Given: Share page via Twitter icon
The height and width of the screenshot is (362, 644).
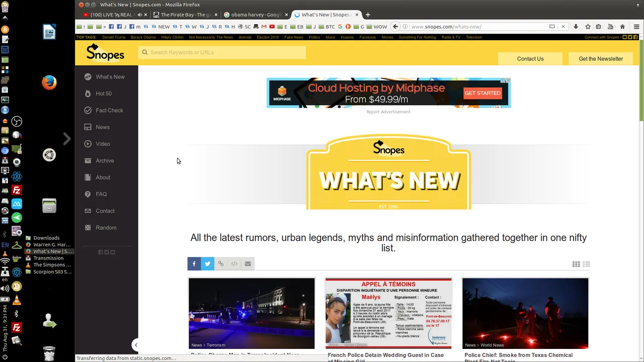Looking at the screenshot, I should coord(207,264).
